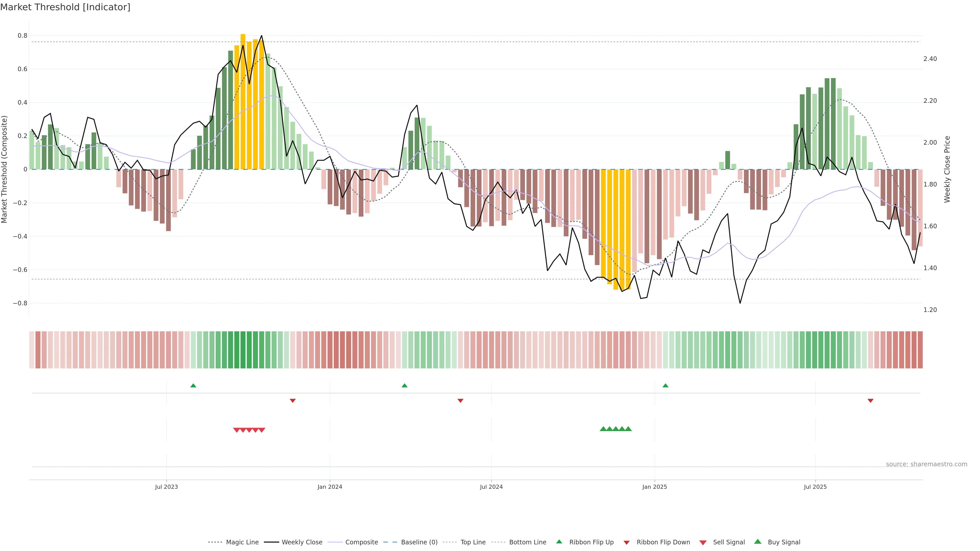Hide the Composite series via legend

[x=361, y=542]
